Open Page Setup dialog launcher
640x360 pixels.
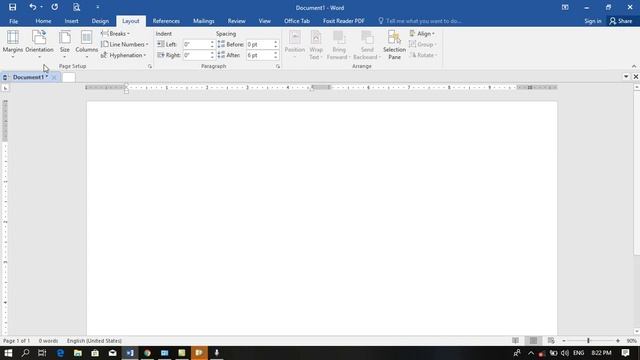pyautogui.click(x=150, y=66)
